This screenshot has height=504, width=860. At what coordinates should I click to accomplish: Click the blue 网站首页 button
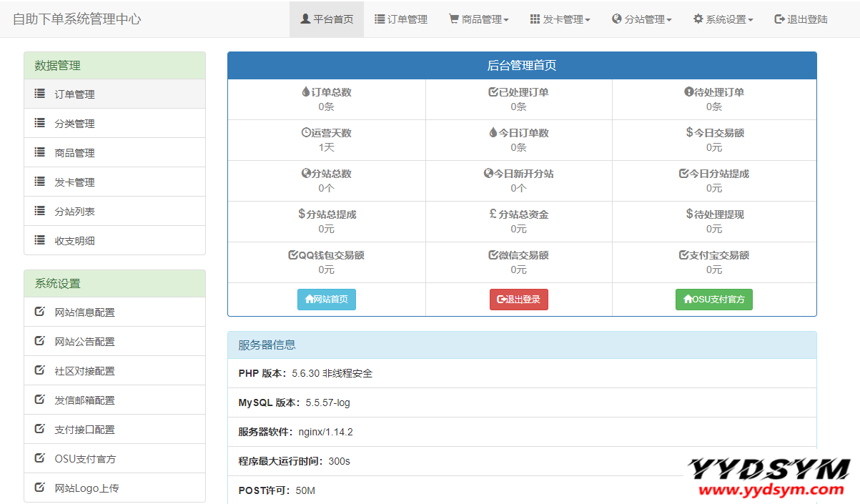(327, 300)
